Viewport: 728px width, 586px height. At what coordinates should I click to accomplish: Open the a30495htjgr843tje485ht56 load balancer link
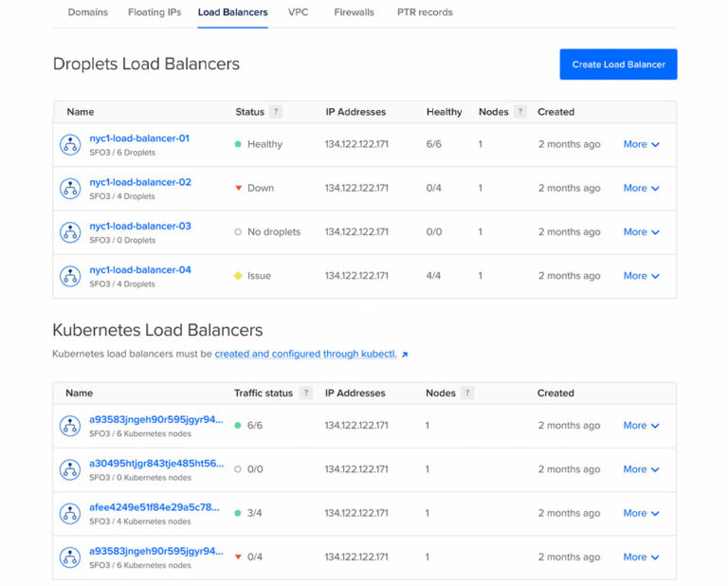point(156,463)
